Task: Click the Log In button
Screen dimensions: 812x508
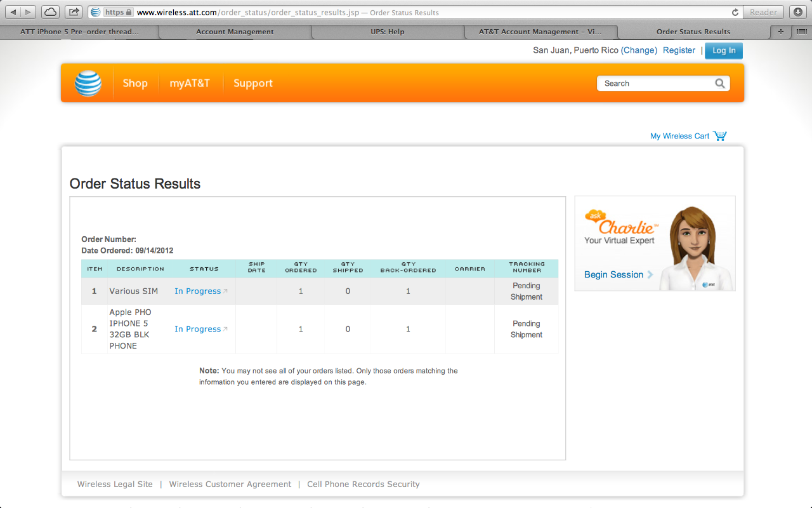Action: point(724,51)
